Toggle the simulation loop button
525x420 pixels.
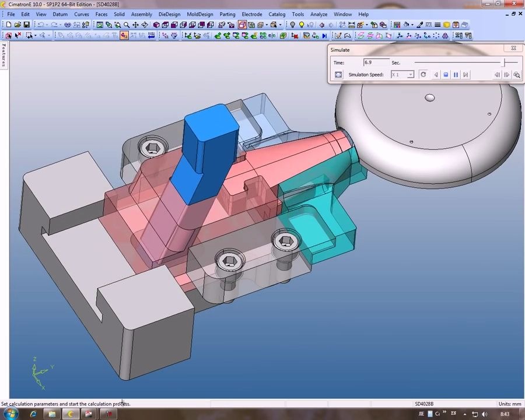point(423,75)
